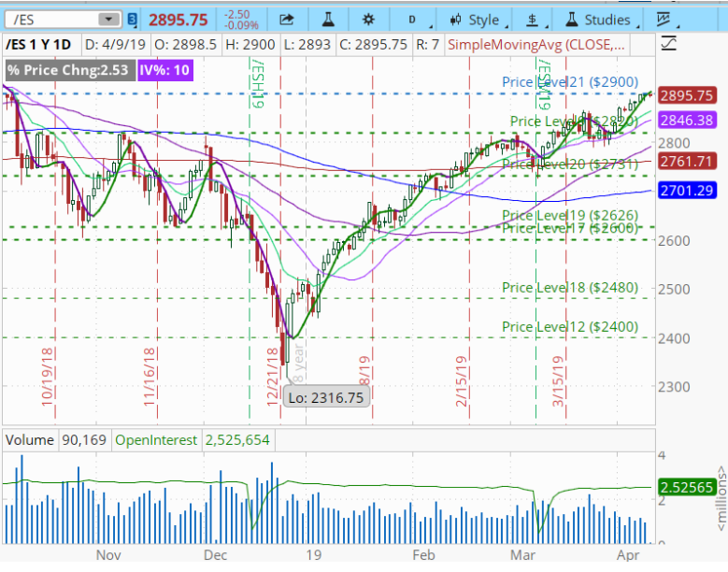Click the D: 4/9/19 date readout
This screenshot has height=572, width=728.
[116, 45]
